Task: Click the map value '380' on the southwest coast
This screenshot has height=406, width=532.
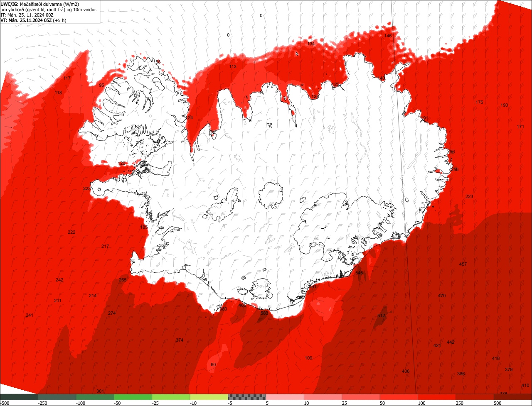Action: click(224, 309)
